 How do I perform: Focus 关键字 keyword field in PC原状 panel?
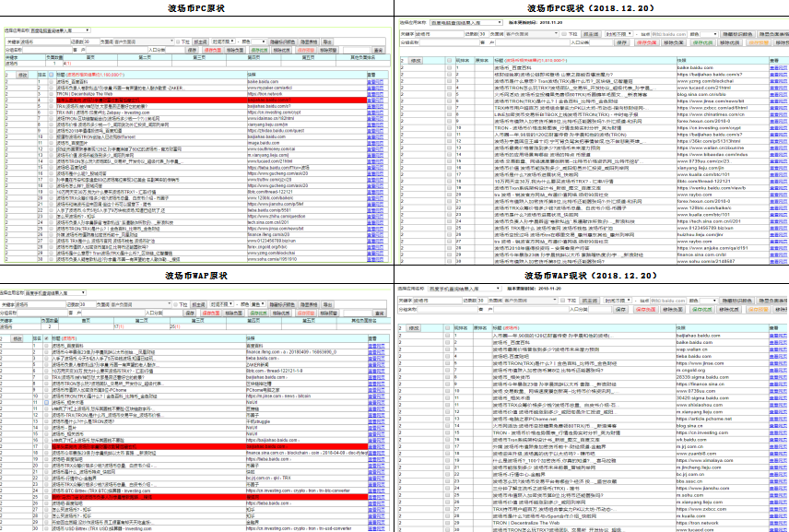(x=45, y=41)
